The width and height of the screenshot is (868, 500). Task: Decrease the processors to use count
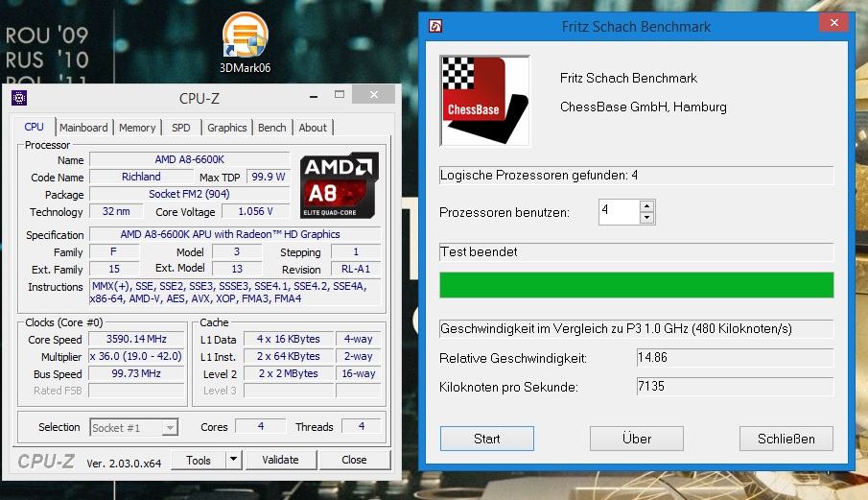646,218
